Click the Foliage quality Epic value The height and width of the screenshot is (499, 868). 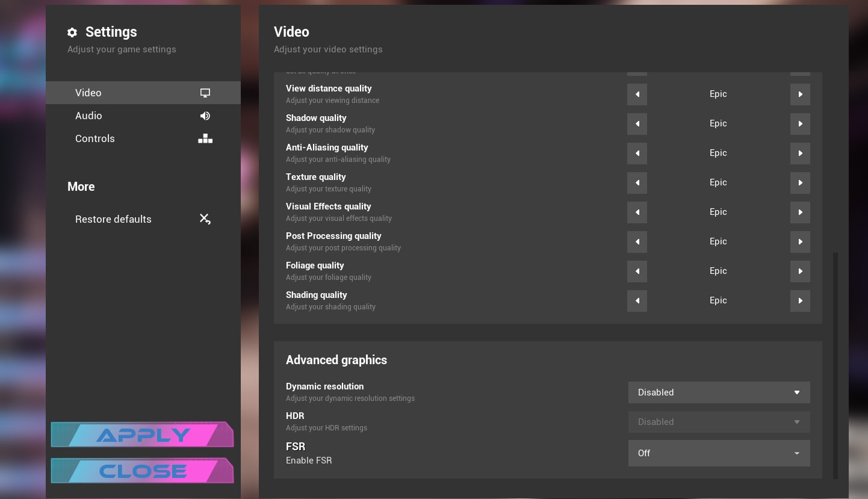718,271
